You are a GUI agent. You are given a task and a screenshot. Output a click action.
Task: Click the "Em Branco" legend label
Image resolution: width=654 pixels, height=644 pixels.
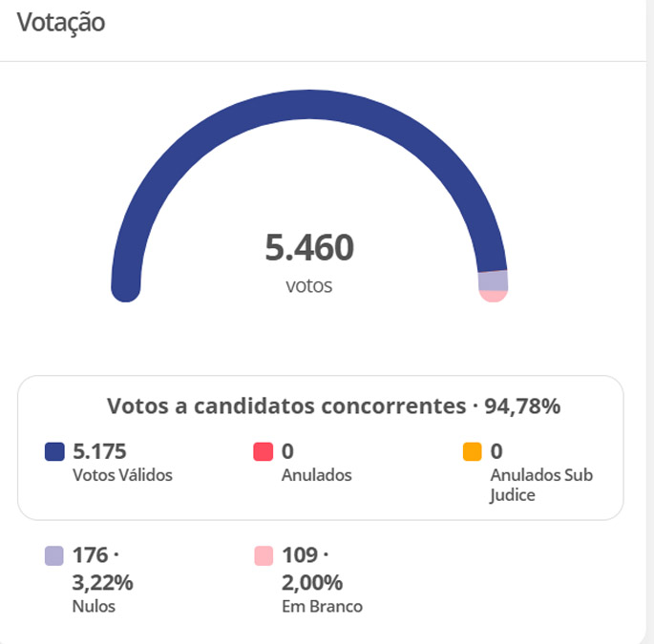coord(322,605)
